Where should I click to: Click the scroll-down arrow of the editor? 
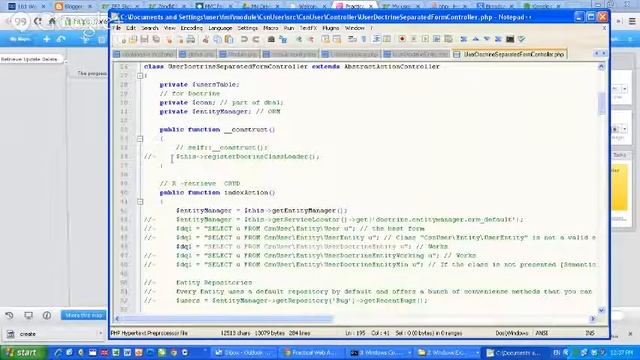click(x=601, y=310)
